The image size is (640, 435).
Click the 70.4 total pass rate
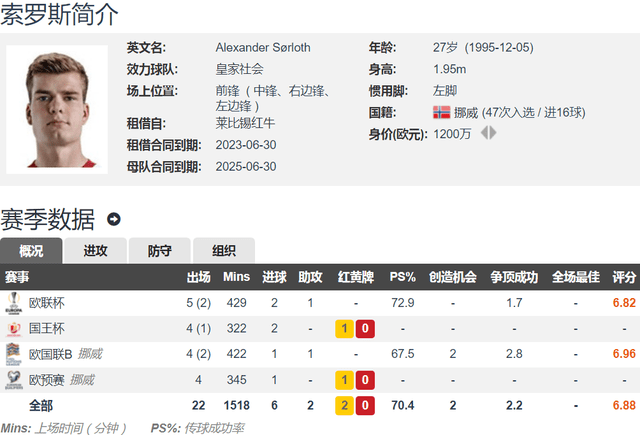click(402, 405)
